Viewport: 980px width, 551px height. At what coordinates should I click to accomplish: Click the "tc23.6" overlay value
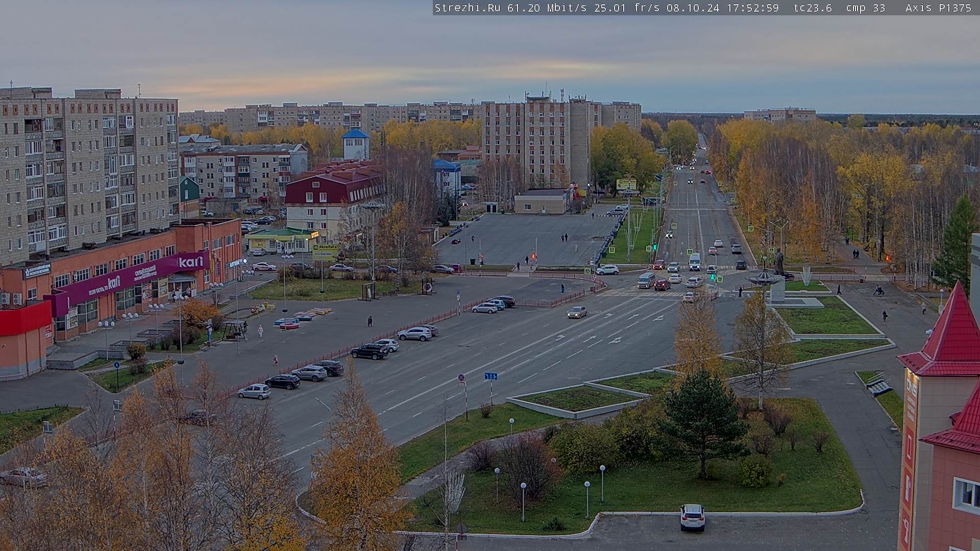[813, 8]
